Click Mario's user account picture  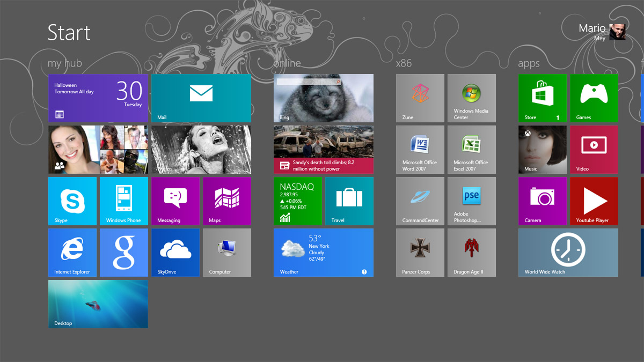coord(618,32)
